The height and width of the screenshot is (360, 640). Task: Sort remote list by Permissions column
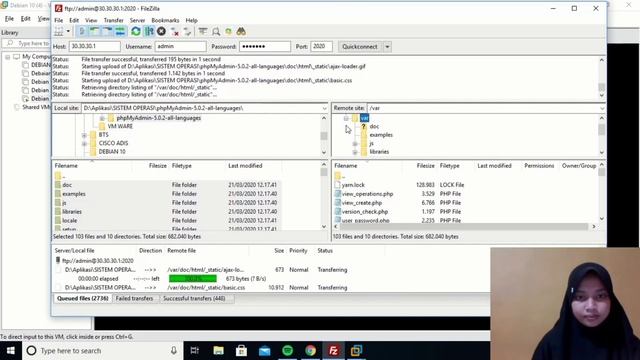click(x=539, y=166)
